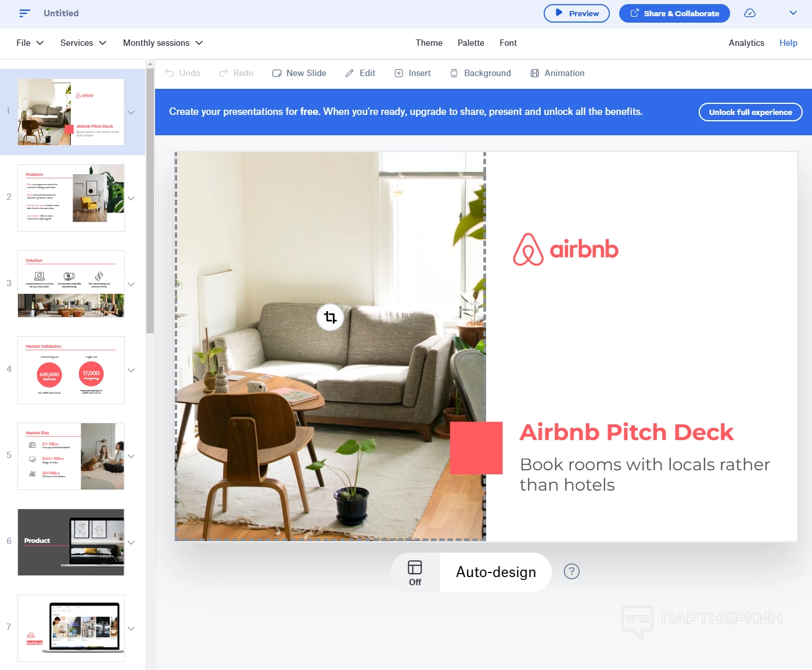Click the crop icon on the slide image
The height and width of the screenshot is (670, 812).
point(330,317)
